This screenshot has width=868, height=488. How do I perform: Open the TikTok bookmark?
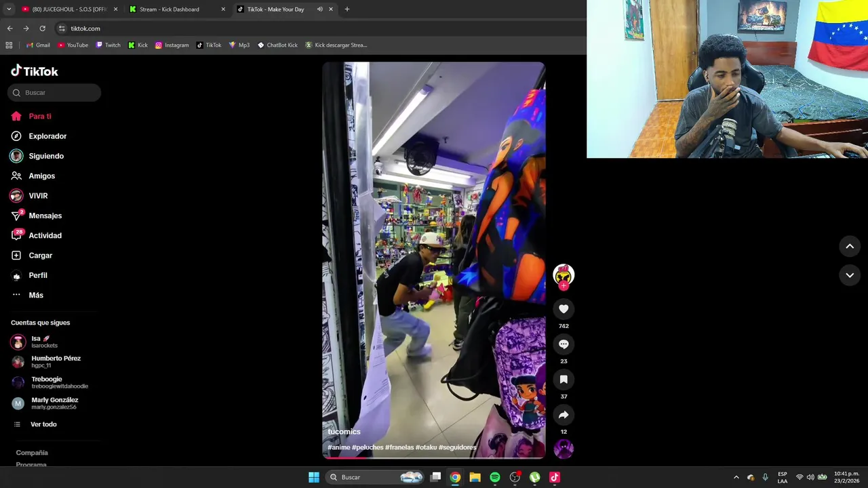209,45
